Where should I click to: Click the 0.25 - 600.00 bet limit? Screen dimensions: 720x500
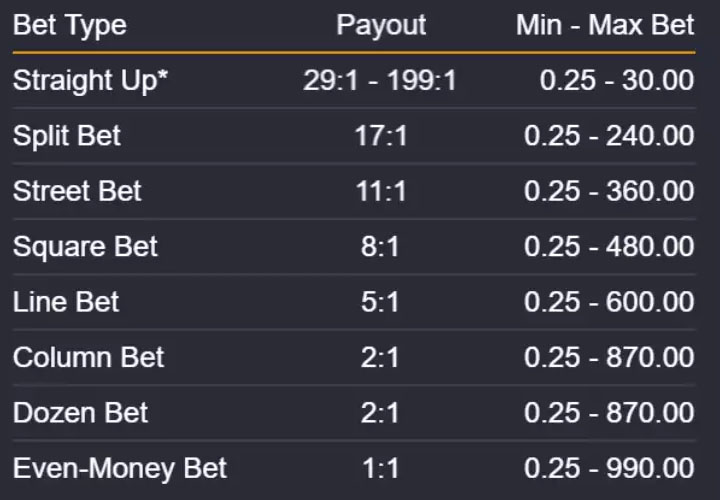click(x=609, y=303)
